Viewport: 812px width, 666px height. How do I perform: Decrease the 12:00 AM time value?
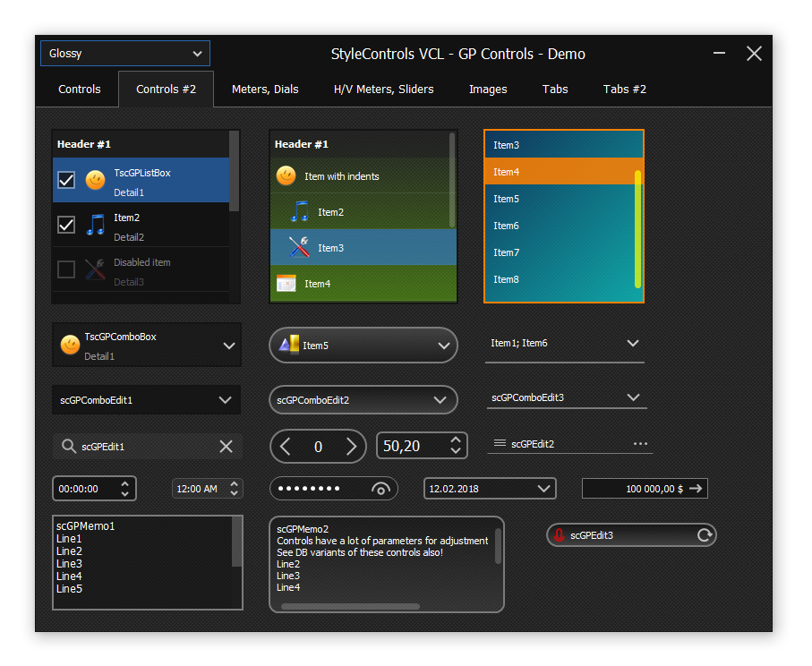click(234, 493)
